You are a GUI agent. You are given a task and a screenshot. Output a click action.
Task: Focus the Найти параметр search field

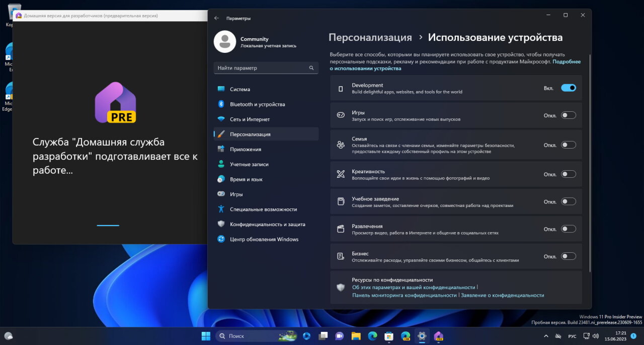point(266,68)
